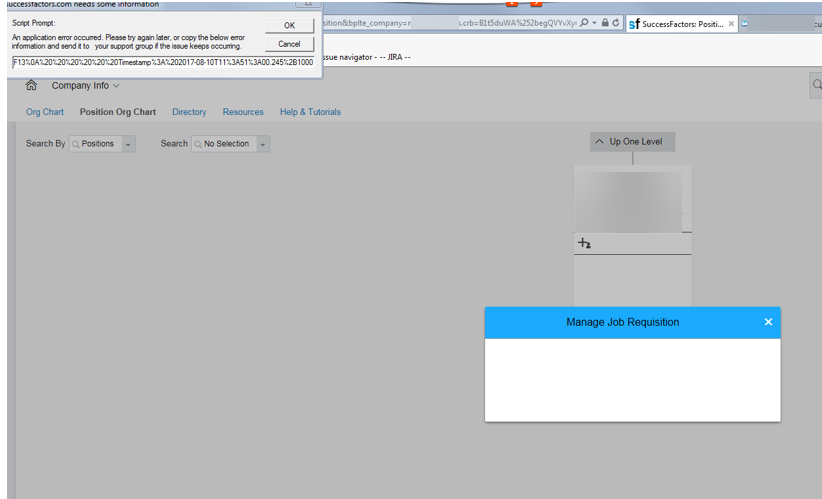Screen dimensions: 822x499
Task: Select the Position Org Chart tab
Action: coord(117,112)
